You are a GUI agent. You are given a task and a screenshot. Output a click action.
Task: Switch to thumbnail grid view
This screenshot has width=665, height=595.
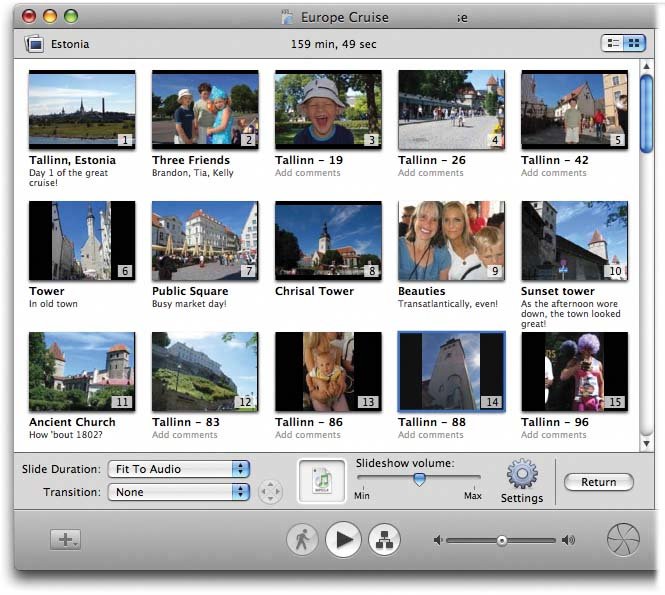click(x=633, y=43)
